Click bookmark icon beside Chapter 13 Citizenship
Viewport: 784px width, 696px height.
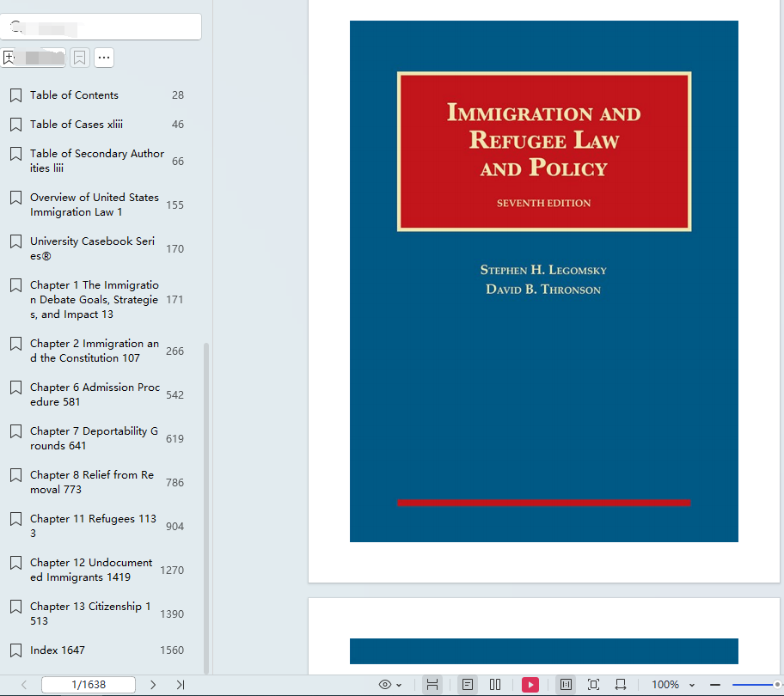pos(16,607)
